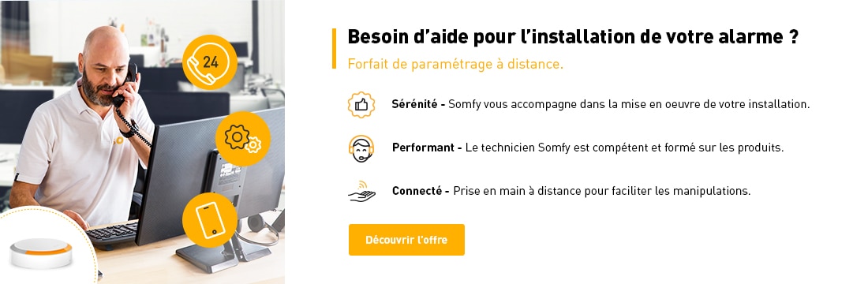This screenshot has height=284, width=868.
Task: Click the Forfait de paramétrage à distance subtitle
Action: pos(455,64)
